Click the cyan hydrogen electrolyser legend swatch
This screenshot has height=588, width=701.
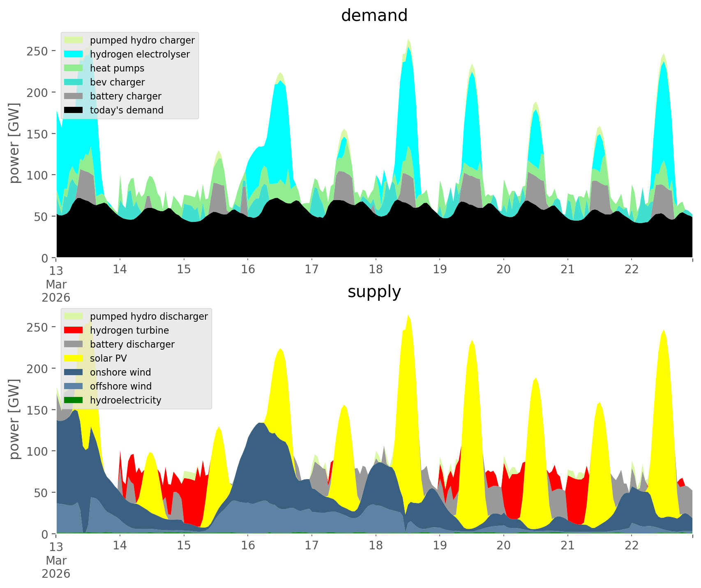[74, 54]
